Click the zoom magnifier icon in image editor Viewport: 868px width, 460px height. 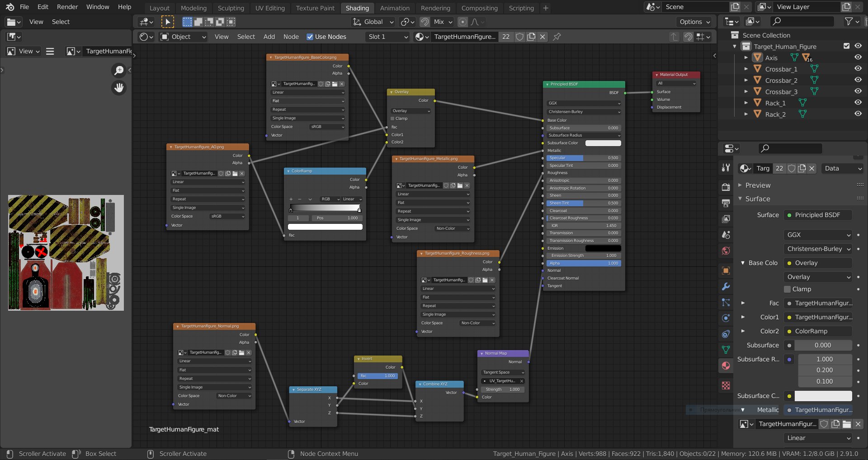(119, 70)
